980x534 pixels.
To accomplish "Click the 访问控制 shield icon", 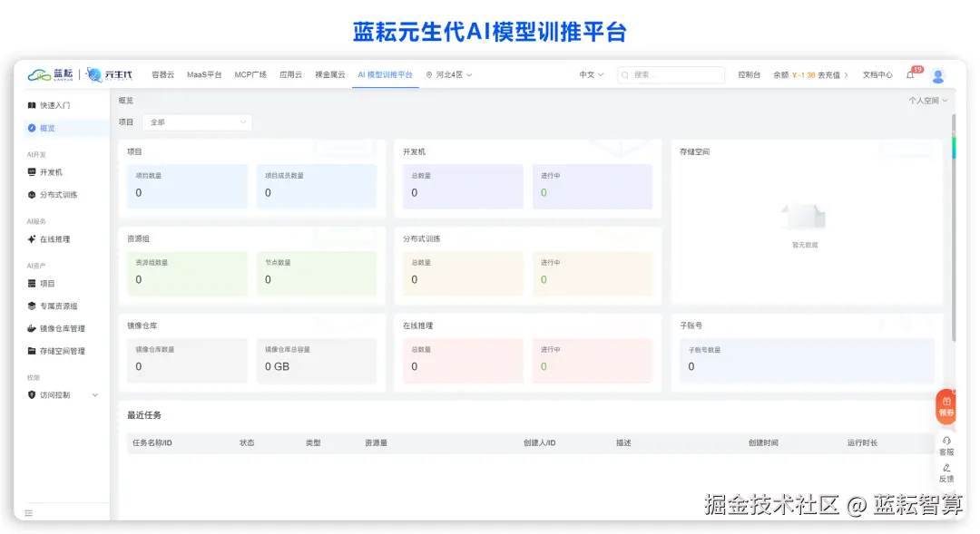I will click(31, 394).
